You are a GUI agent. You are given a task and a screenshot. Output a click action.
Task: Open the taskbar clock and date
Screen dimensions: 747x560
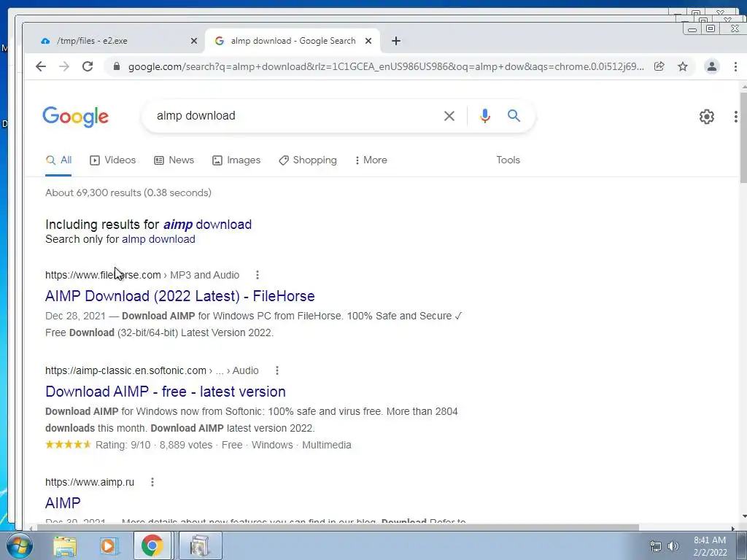click(x=710, y=546)
